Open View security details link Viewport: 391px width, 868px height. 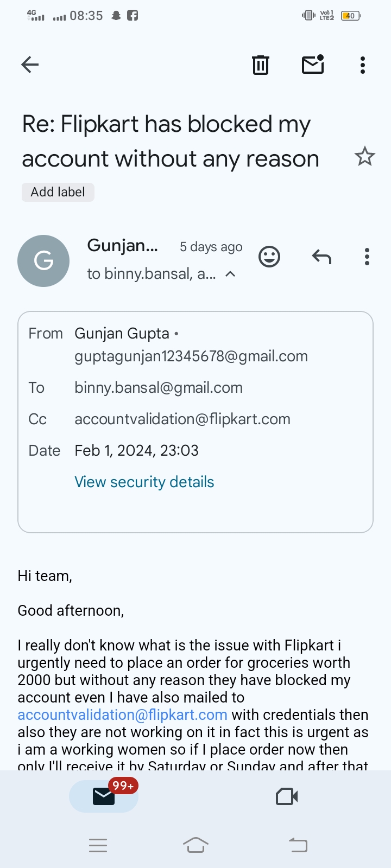[x=144, y=482]
